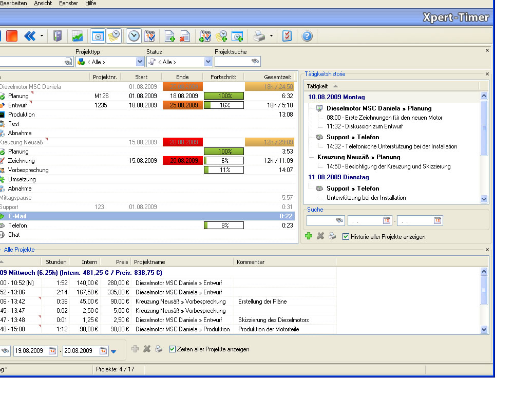This screenshot has height=395, width=532.
Task: Open the green statistics chart icon
Action: coord(77,36)
